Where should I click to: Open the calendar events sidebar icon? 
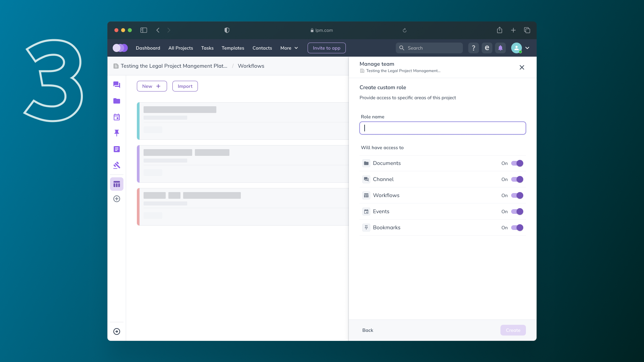tap(117, 117)
